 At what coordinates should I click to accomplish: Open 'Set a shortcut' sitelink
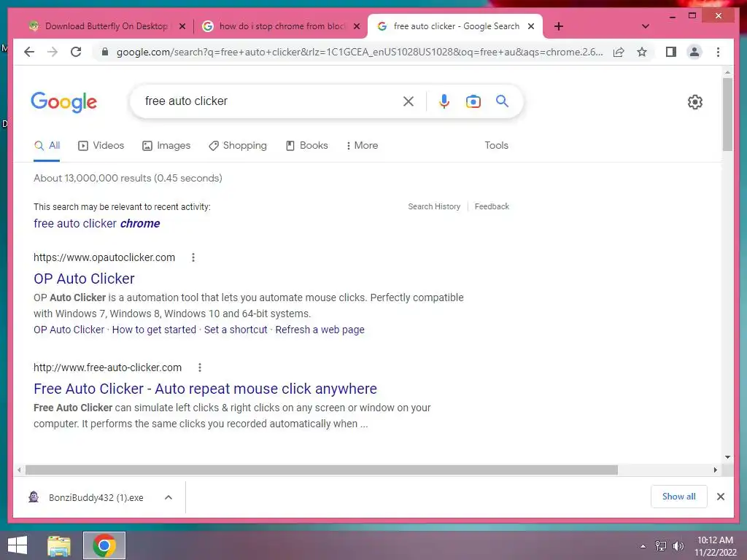tap(236, 330)
